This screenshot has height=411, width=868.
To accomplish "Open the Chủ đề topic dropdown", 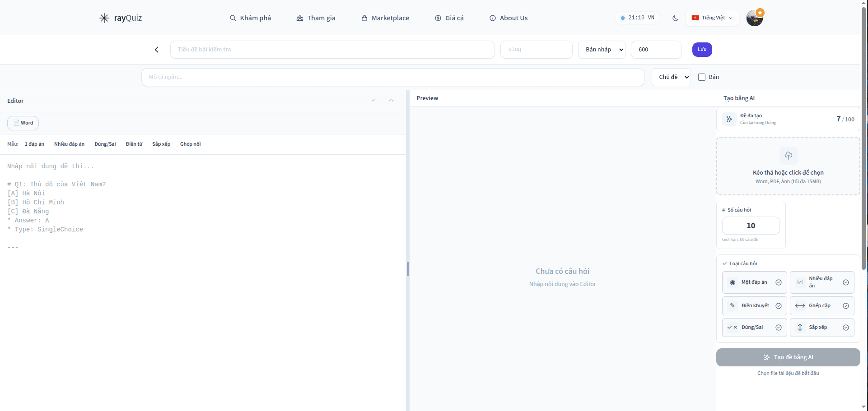I will tap(671, 77).
